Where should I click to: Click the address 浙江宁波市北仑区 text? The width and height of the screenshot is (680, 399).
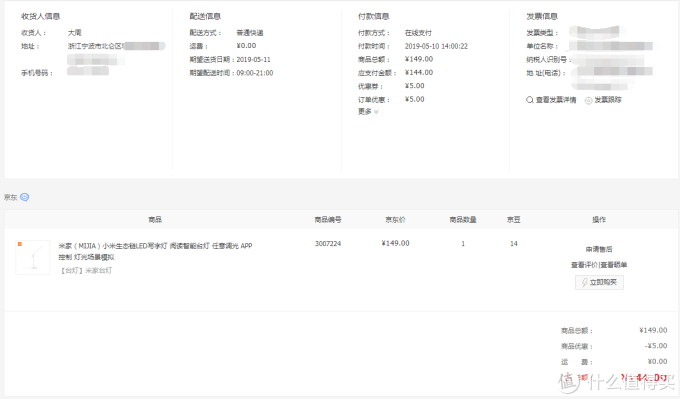95,46
